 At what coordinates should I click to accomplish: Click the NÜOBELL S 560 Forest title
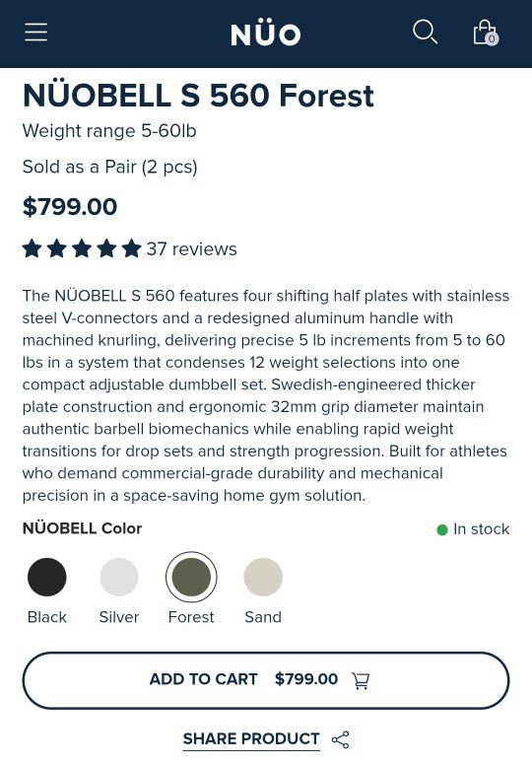[x=198, y=96]
